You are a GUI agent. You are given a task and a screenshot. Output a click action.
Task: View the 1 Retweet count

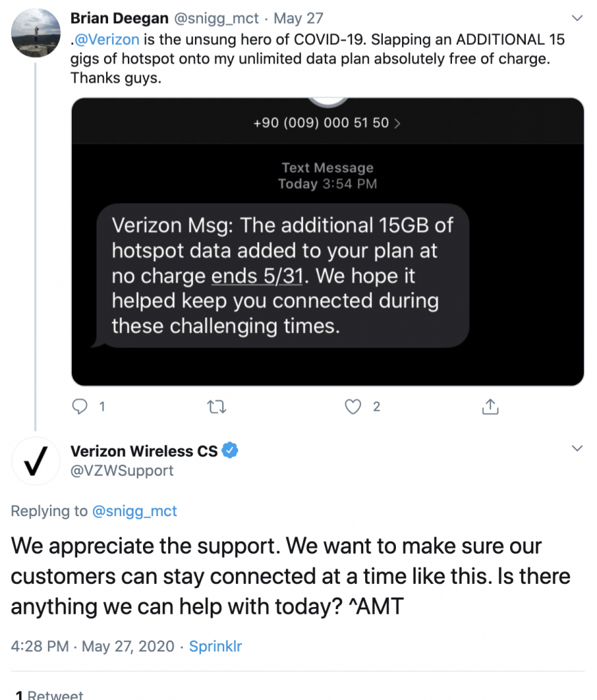coord(49,695)
